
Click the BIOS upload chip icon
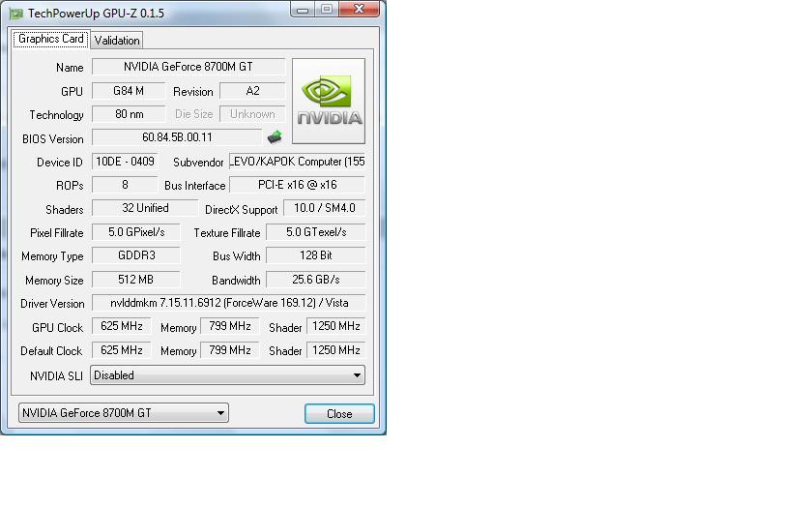click(275, 137)
